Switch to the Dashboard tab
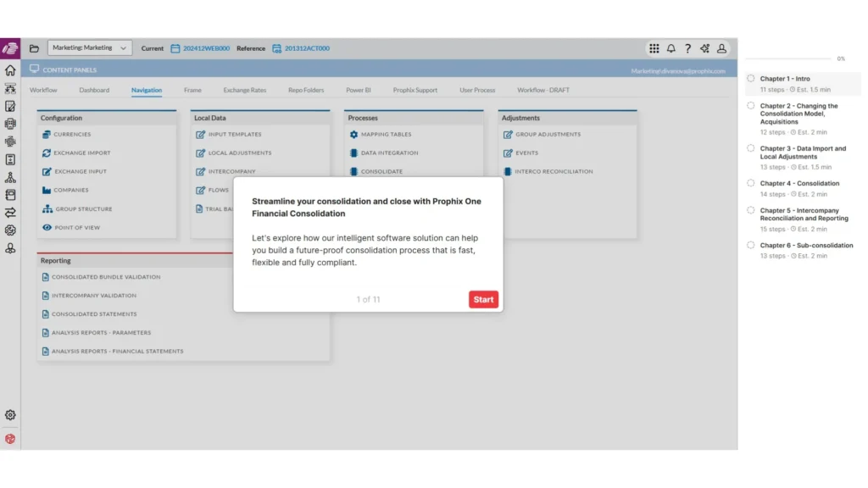This screenshot has width=868, height=488. pos(94,90)
